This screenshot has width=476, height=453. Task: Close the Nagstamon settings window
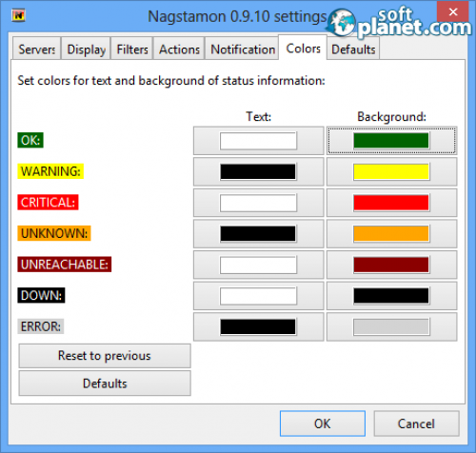pos(453,11)
